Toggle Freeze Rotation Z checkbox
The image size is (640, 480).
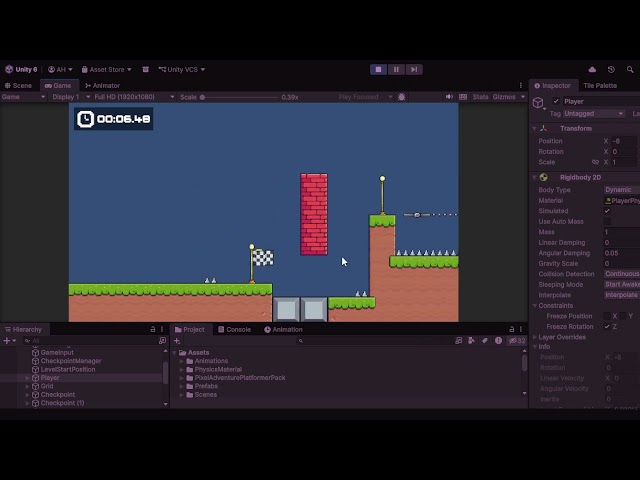[607, 327]
